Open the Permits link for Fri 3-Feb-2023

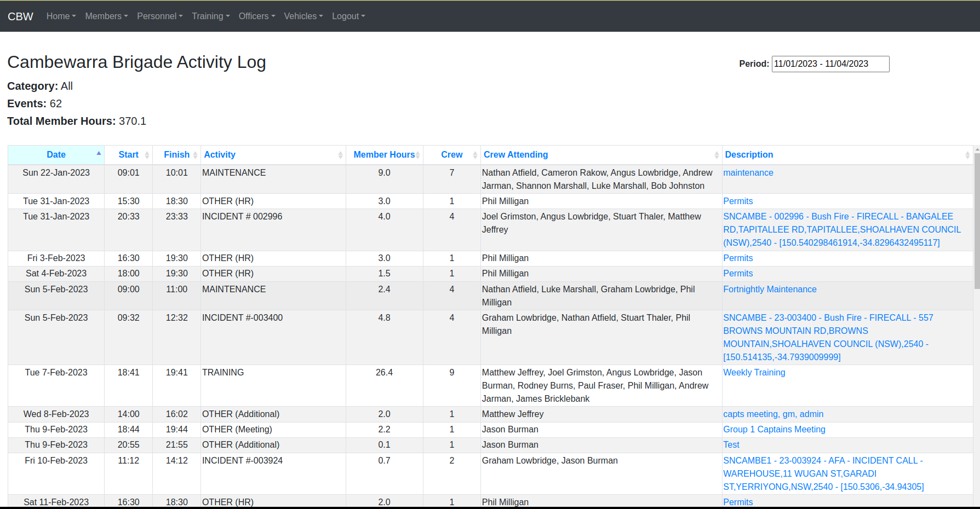[x=738, y=258]
